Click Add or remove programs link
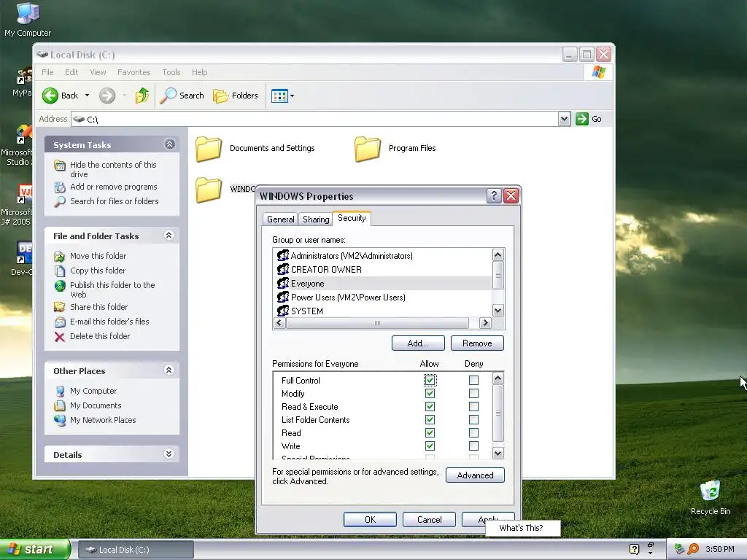Screen dimensions: 747x560 click(x=113, y=187)
